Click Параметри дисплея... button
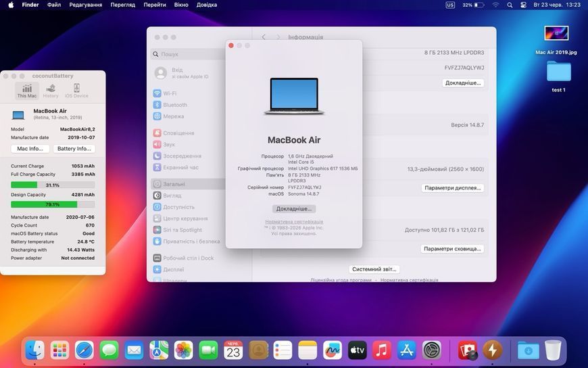 [453, 188]
